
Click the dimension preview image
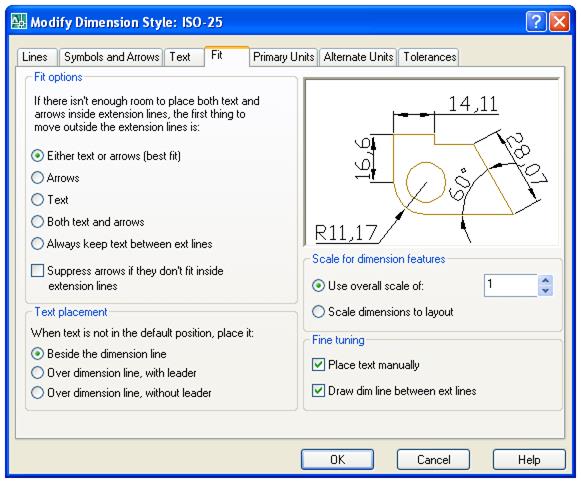[431, 162]
